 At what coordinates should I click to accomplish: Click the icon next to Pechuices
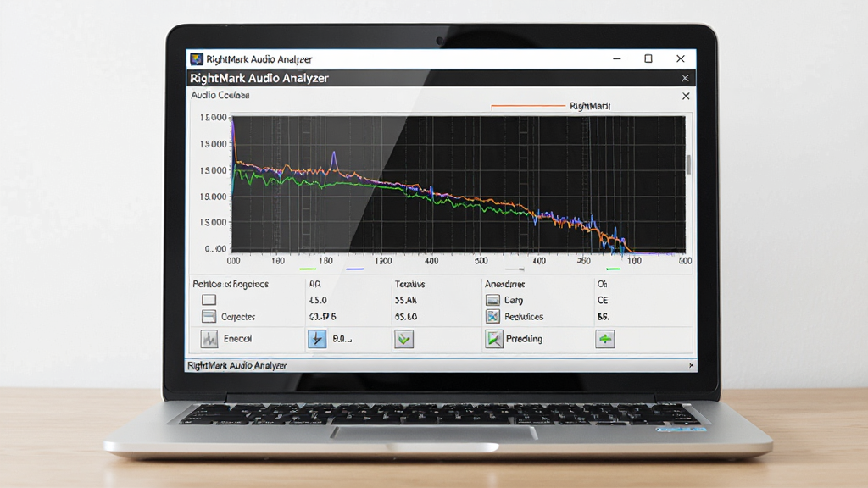[492, 317]
